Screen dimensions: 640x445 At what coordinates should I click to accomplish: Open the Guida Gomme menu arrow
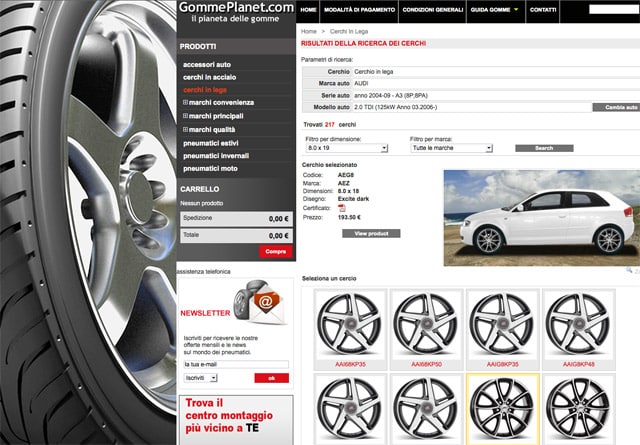coord(516,10)
